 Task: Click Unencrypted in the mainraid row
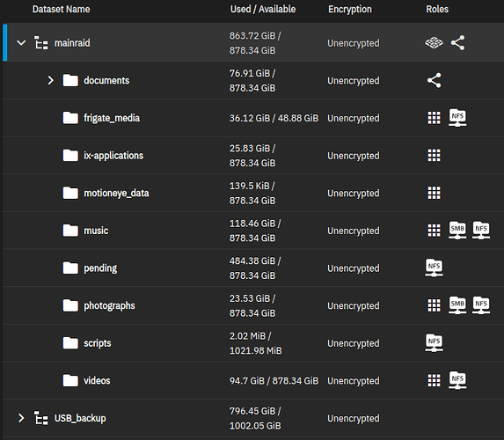point(354,43)
